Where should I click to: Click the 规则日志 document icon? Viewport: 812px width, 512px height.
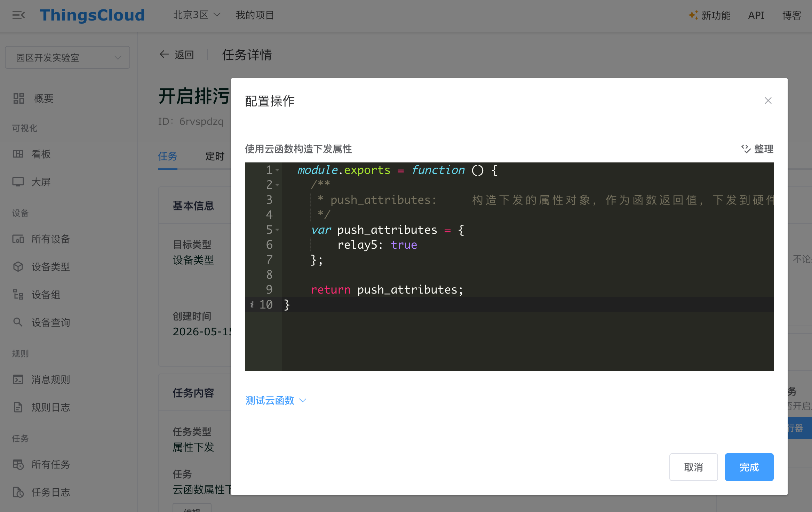coord(18,407)
